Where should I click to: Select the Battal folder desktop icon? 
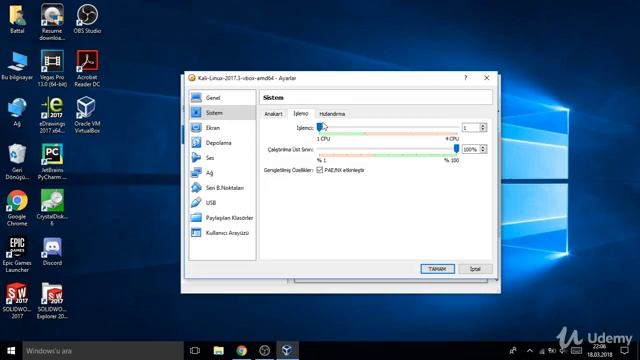pyautogui.click(x=17, y=19)
